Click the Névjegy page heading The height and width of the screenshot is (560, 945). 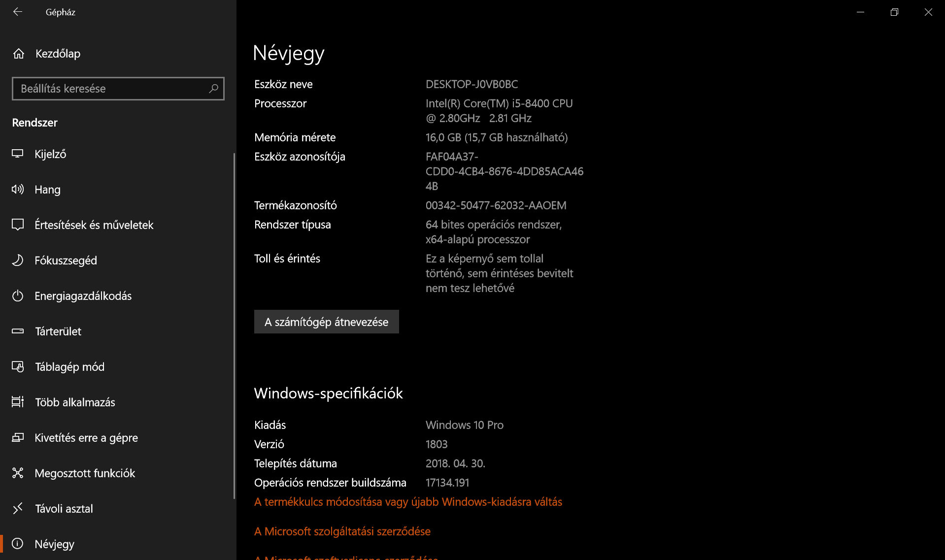coord(289,53)
